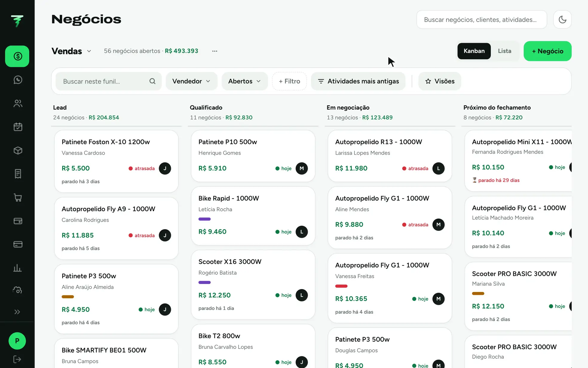Viewport: 588px width, 368px height.
Task: Focus the global Buscar negócios search field
Action: pyautogui.click(x=482, y=19)
